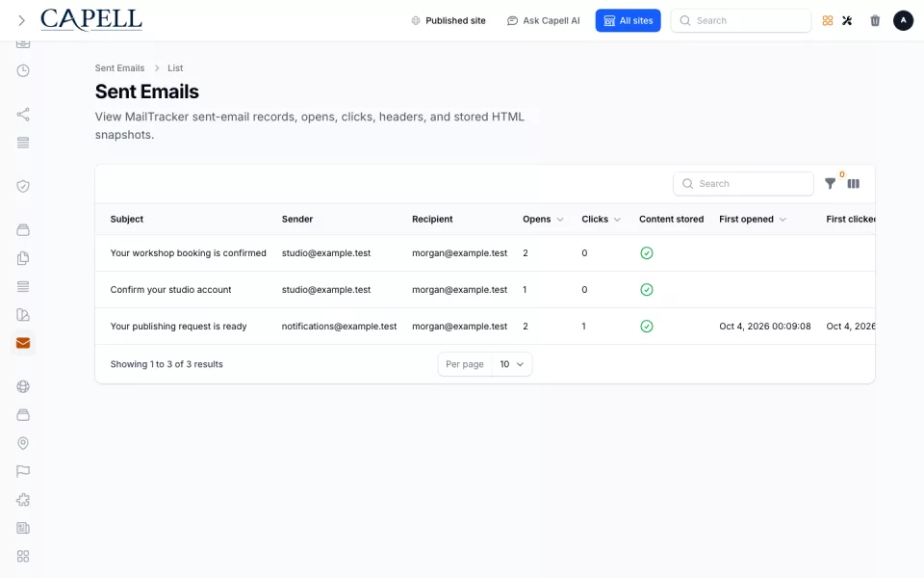Click the Recipient column header

(x=432, y=220)
